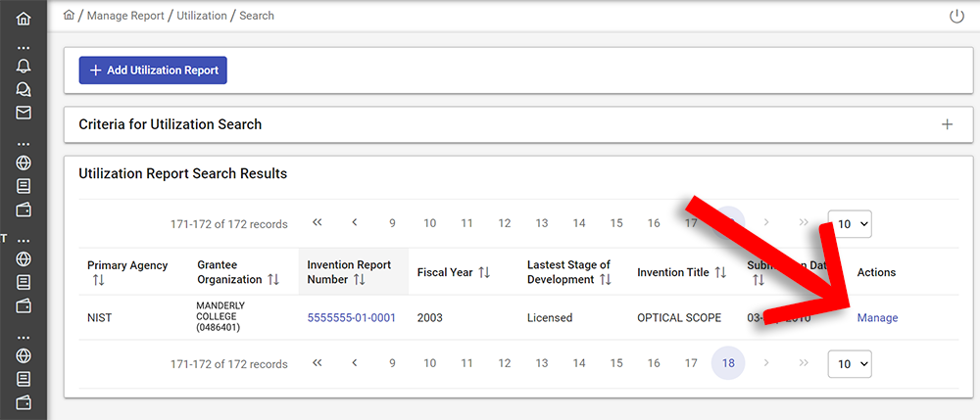This screenshot has height=420, width=980.
Task: Open notifications via the bell icon
Action: 24,67
